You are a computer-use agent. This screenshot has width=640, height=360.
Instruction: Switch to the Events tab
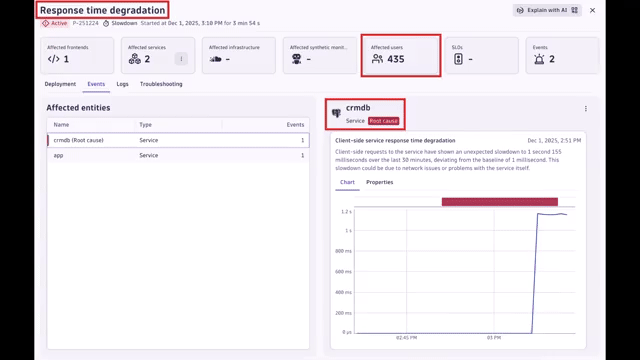pyautogui.click(x=96, y=84)
